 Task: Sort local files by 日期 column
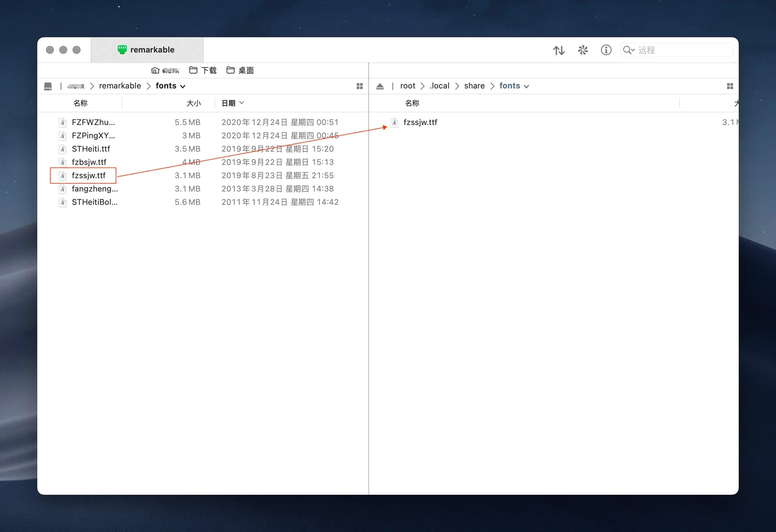(x=232, y=103)
